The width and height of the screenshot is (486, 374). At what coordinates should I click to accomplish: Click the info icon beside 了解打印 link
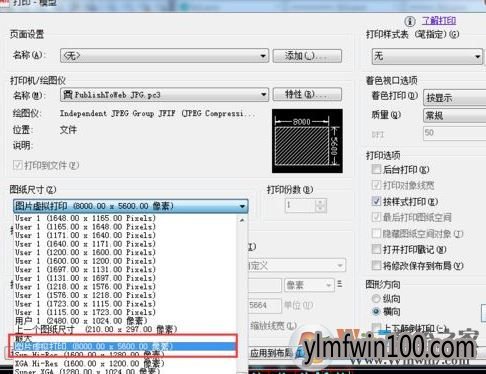(410, 22)
